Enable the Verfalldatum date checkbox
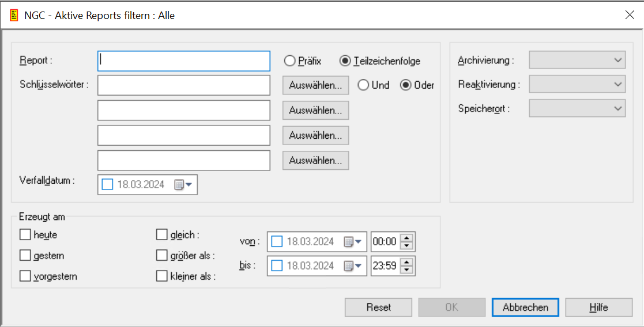Screen dimensions: 644x327 [x=108, y=185]
